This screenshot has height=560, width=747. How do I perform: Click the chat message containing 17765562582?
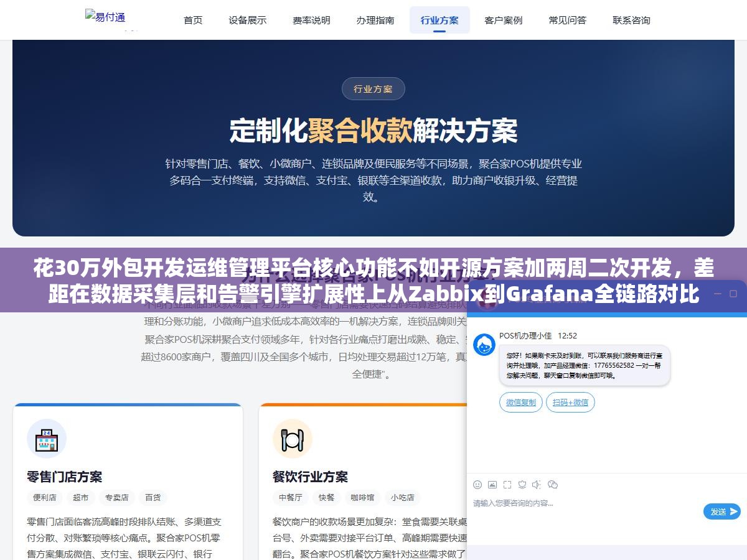pyautogui.click(x=585, y=365)
